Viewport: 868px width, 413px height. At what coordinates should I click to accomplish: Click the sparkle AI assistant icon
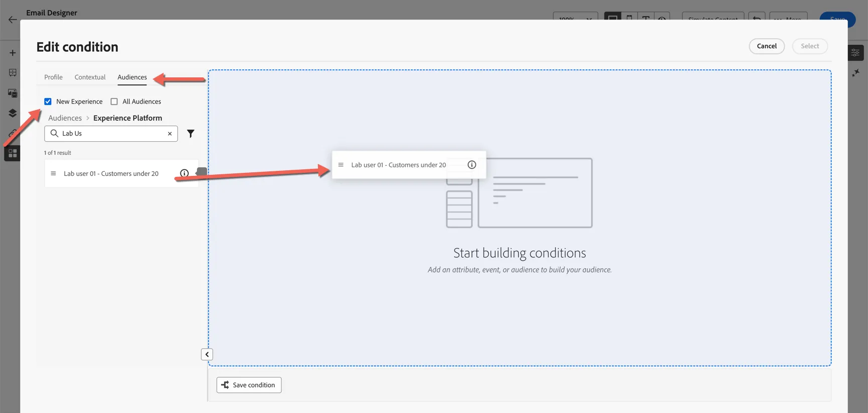click(855, 73)
